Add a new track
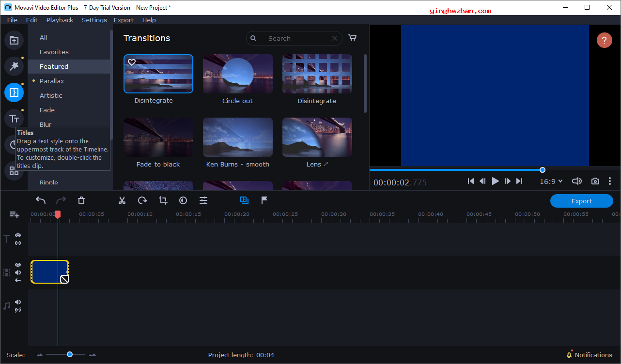Screen dimensions: 621x364 (15, 214)
